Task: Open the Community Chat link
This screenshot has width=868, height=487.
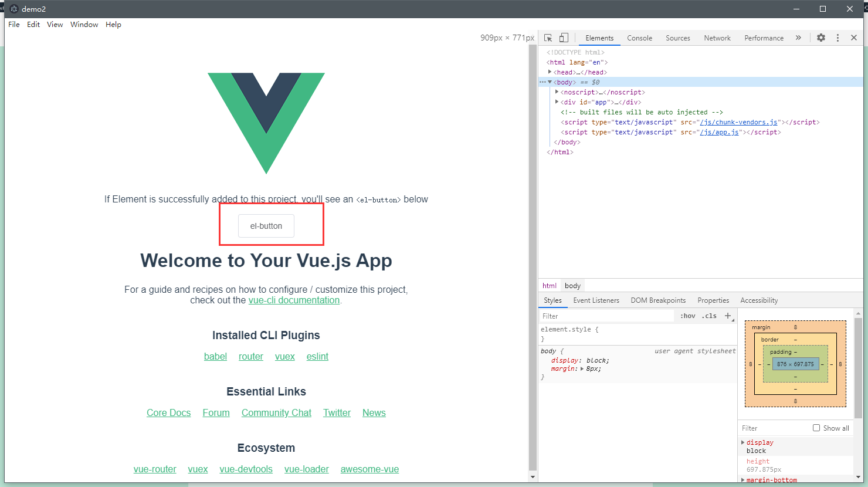Action: click(276, 412)
